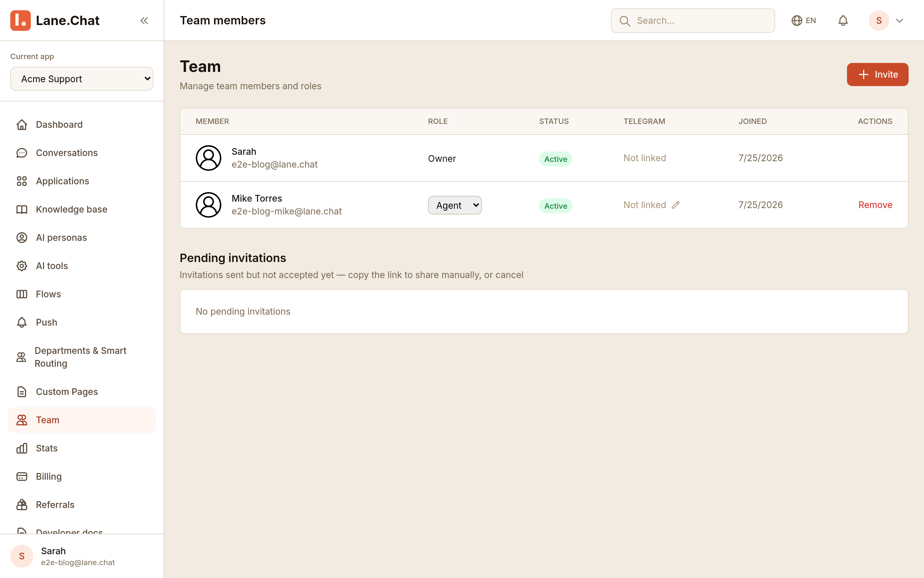The image size is (924, 578).
Task: Remove Mike Torres from the team
Action: (875, 205)
